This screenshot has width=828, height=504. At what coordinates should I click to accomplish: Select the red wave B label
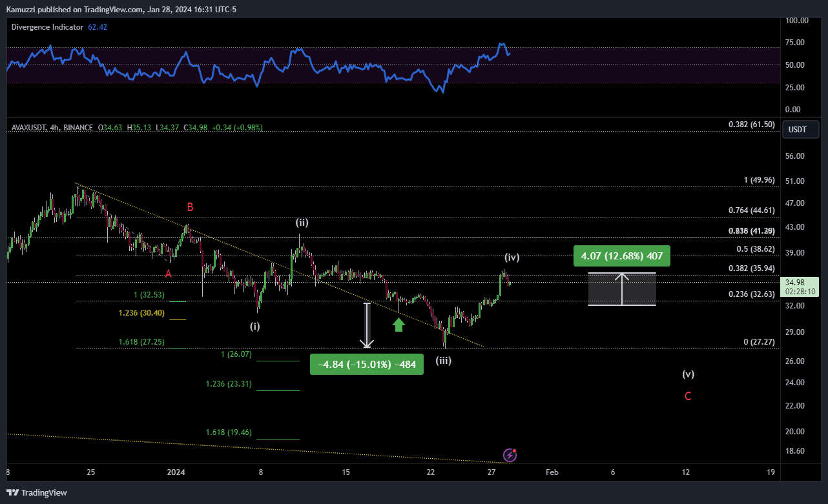point(190,207)
